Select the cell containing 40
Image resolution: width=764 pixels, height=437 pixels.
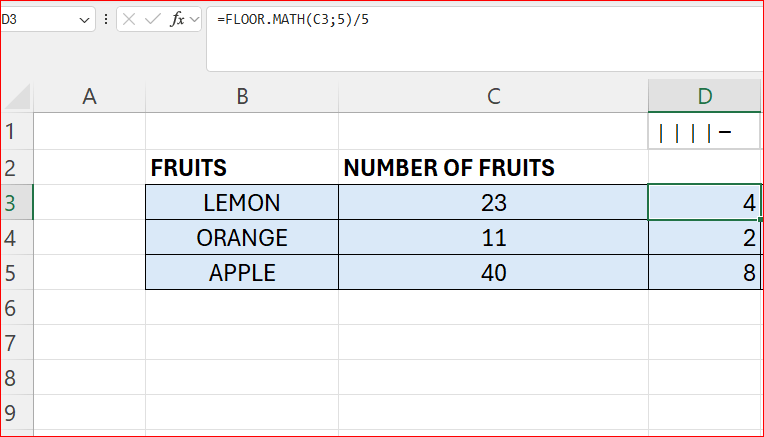pyautogui.click(x=493, y=273)
